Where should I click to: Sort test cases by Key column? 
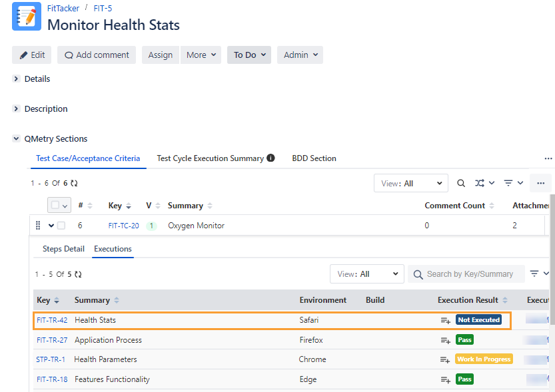129,206
